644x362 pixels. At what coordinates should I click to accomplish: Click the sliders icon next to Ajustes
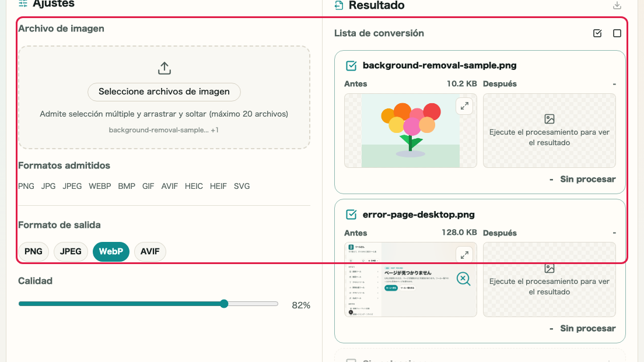pos(23,3)
